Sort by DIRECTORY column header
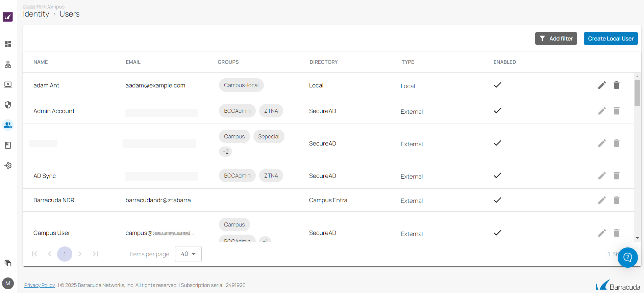The image size is (644, 293). (324, 62)
